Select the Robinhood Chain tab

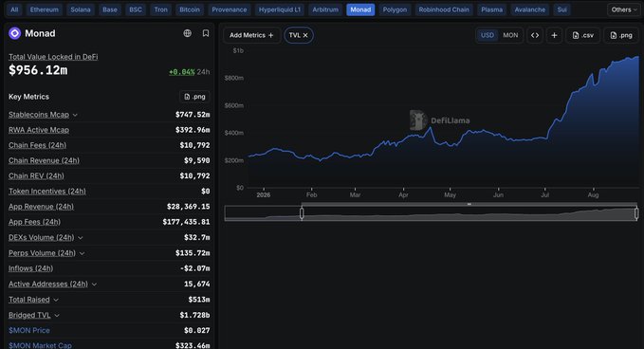444,9
